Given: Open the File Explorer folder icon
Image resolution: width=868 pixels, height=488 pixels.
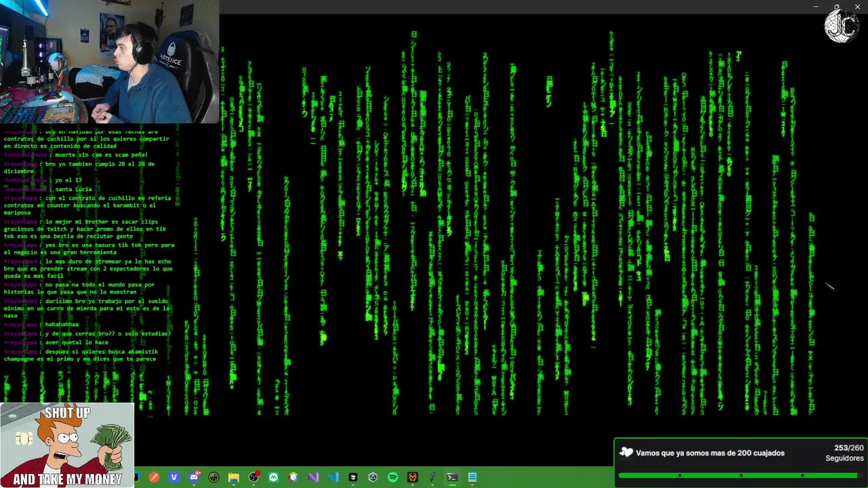Looking at the screenshot, I should [x=233, y=477].
